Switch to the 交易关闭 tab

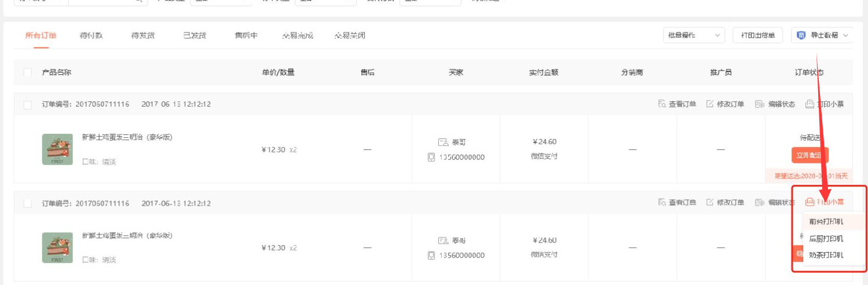(x=350, y=35)
